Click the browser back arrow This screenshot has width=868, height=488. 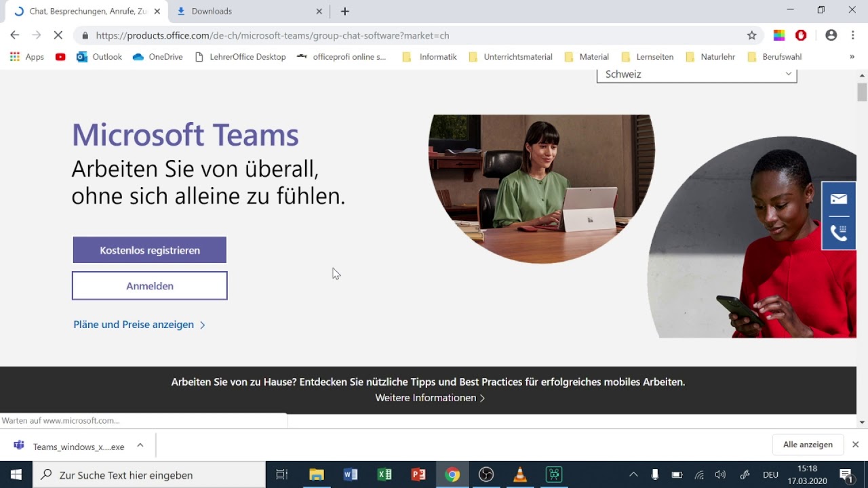15,35
